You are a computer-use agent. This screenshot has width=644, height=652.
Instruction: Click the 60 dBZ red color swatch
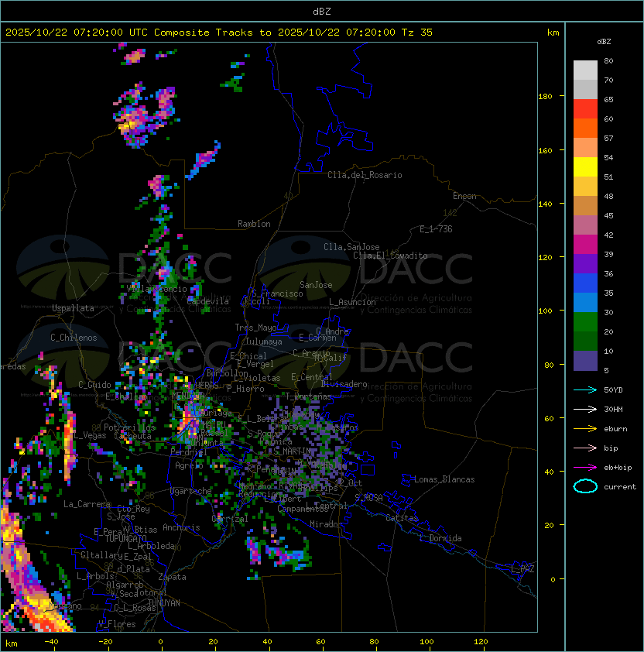585,109
